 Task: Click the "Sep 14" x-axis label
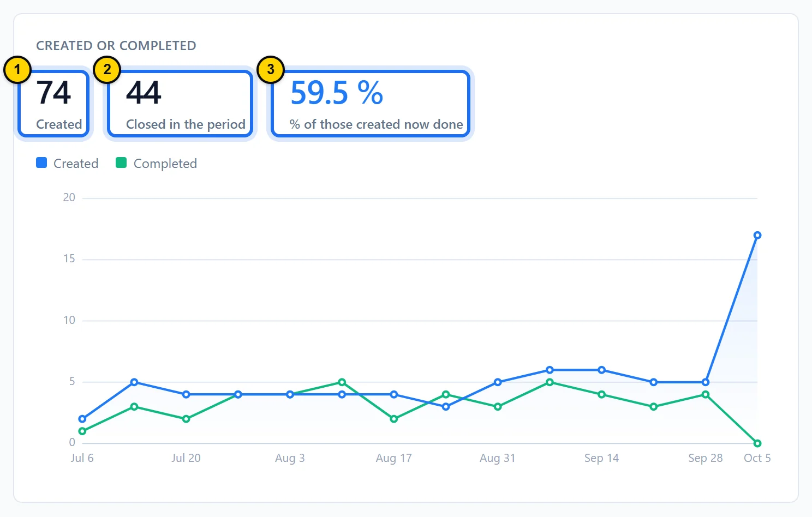601,458
